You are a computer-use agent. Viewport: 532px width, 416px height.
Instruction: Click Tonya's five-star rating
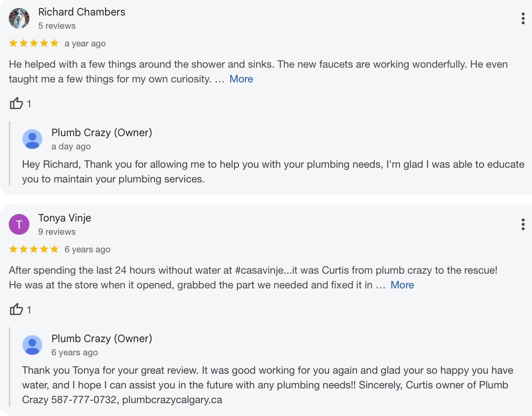(34, 249)
